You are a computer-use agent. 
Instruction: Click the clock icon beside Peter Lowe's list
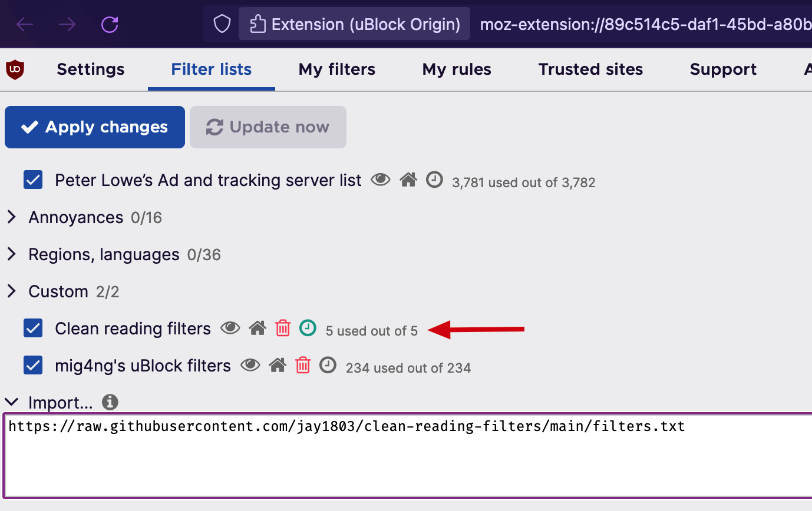[434, 180]
